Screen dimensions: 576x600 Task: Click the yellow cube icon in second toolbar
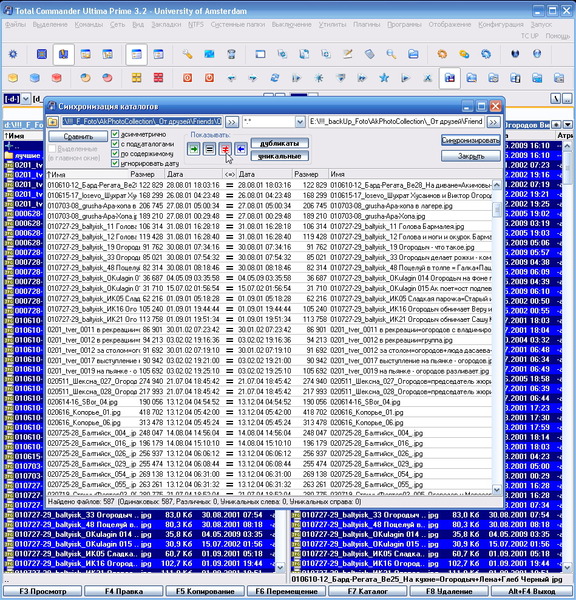13,78
